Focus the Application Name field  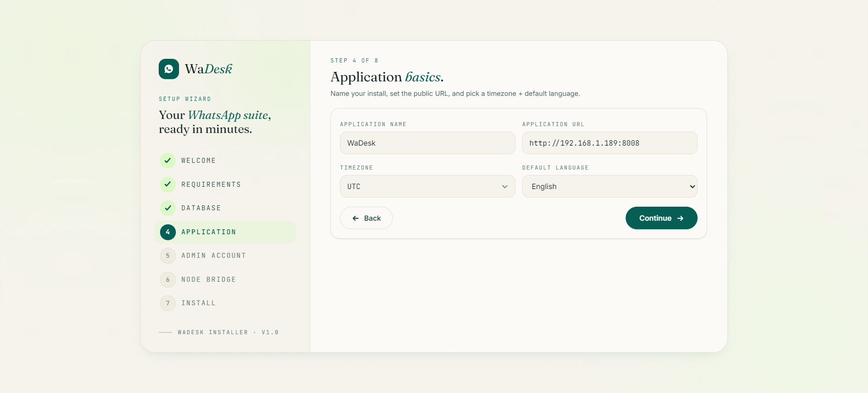pyautogui.click(x=427, y=143)
